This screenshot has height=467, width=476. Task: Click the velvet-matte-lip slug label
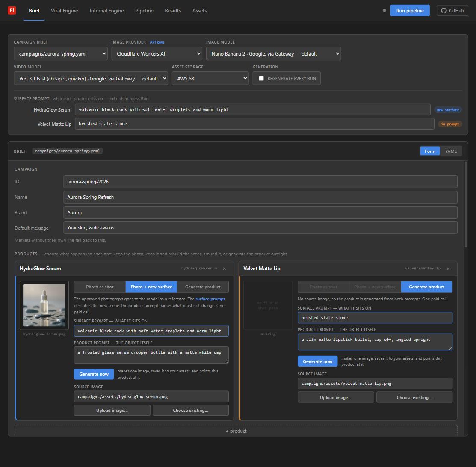[x=423, y=269]
